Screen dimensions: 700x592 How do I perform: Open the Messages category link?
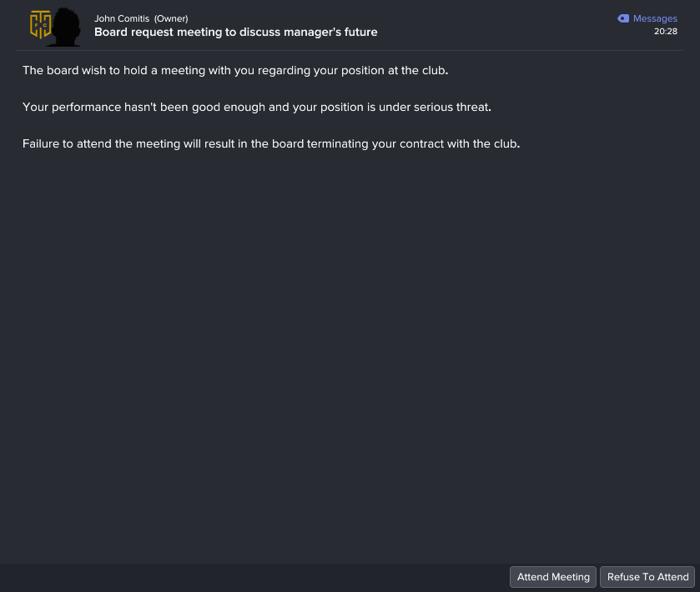(x=655, y=18)
